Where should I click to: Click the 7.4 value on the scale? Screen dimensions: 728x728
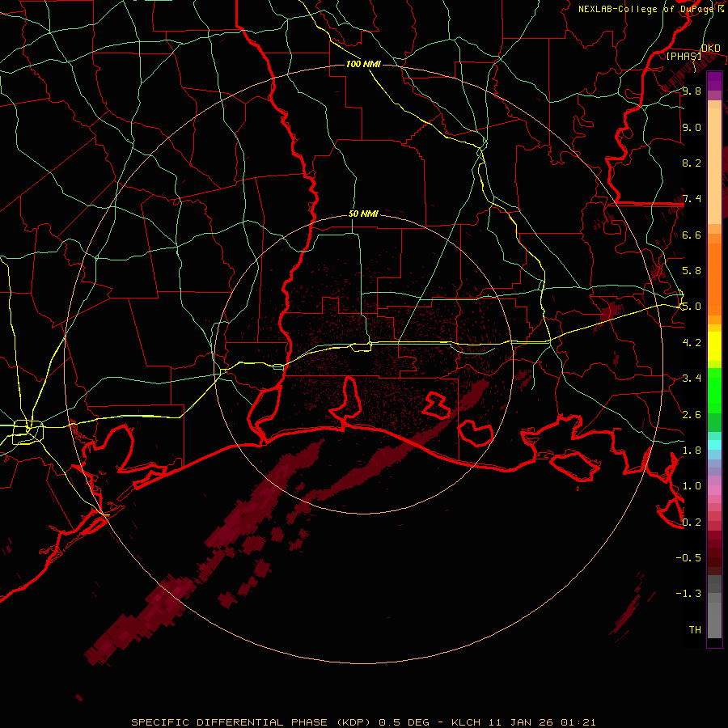(x=692, y=199)
